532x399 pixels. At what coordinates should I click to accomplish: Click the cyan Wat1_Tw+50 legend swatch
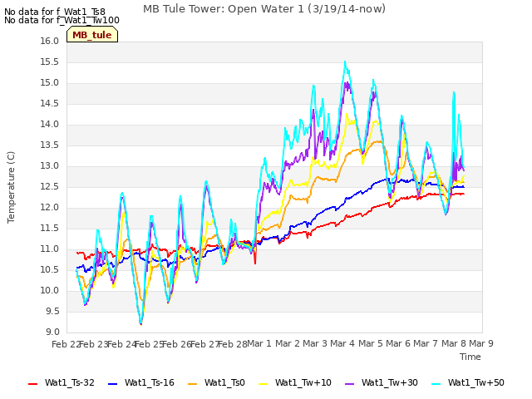pos(436,384)
